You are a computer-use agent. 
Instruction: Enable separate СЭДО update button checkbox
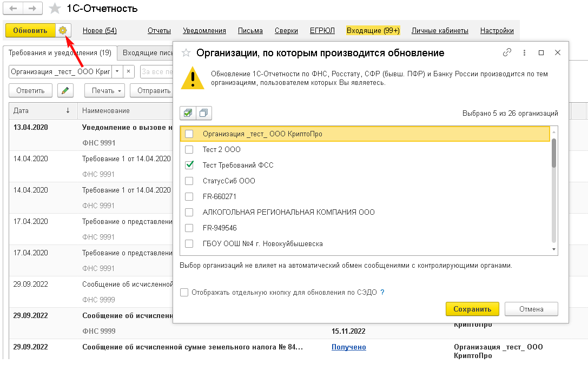pos(184,293)
